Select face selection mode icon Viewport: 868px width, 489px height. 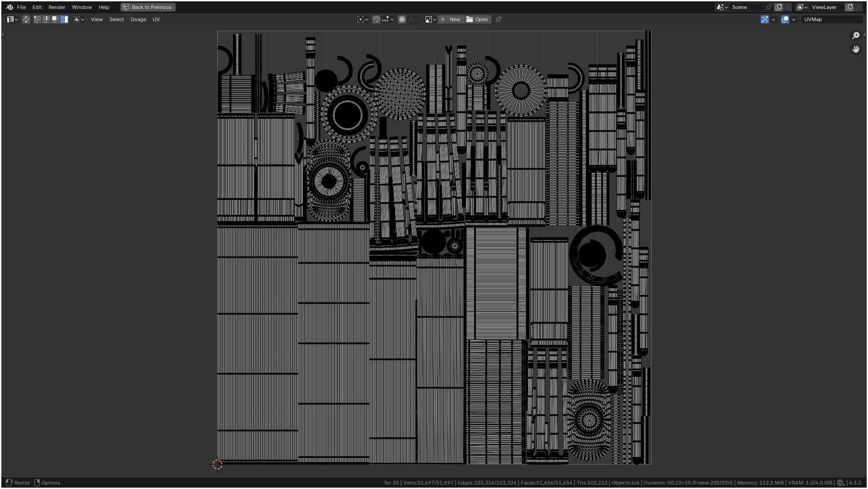tap(55, 19)
